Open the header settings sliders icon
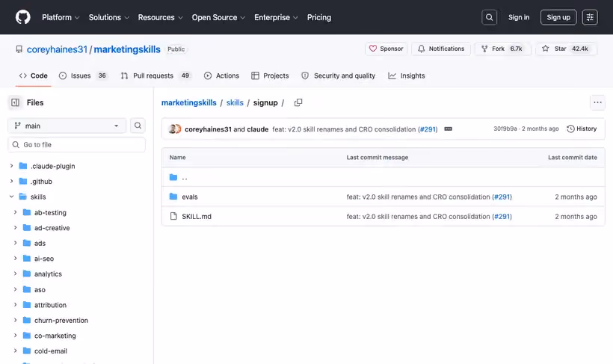This screenshot has height=364, width=613. (x=590, y=17)
